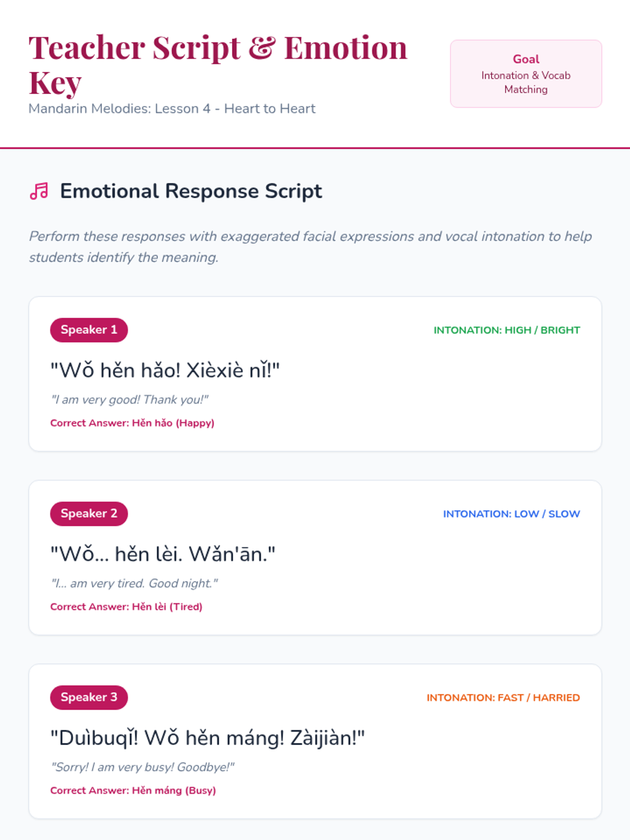
Task: Click the phrase "Duìbuqǐ! Wǒ hěn máng! Zàijiàn!"
Action: tap(207, 738)
